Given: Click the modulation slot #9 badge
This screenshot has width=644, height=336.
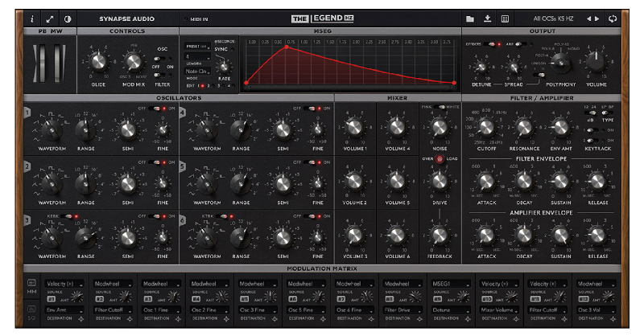Looking at the screenshot, I should (x=437, y=299).
